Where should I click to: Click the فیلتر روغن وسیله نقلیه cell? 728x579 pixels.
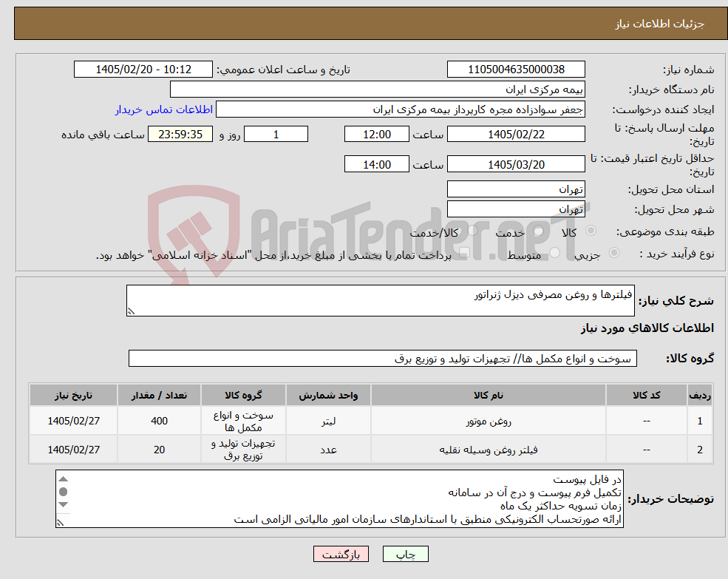(x=489, y=450)
